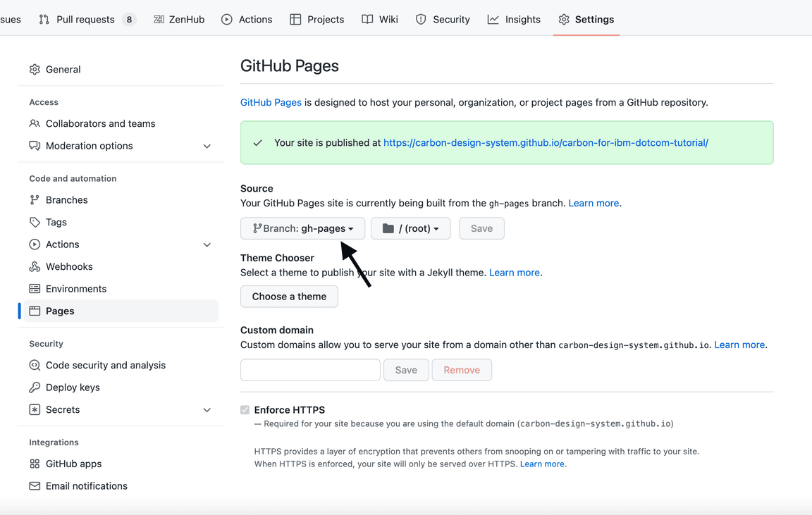The image size is (812, 515).
Task: Click the Webhooks icon in sidebar
Action: tap(35, 266)
